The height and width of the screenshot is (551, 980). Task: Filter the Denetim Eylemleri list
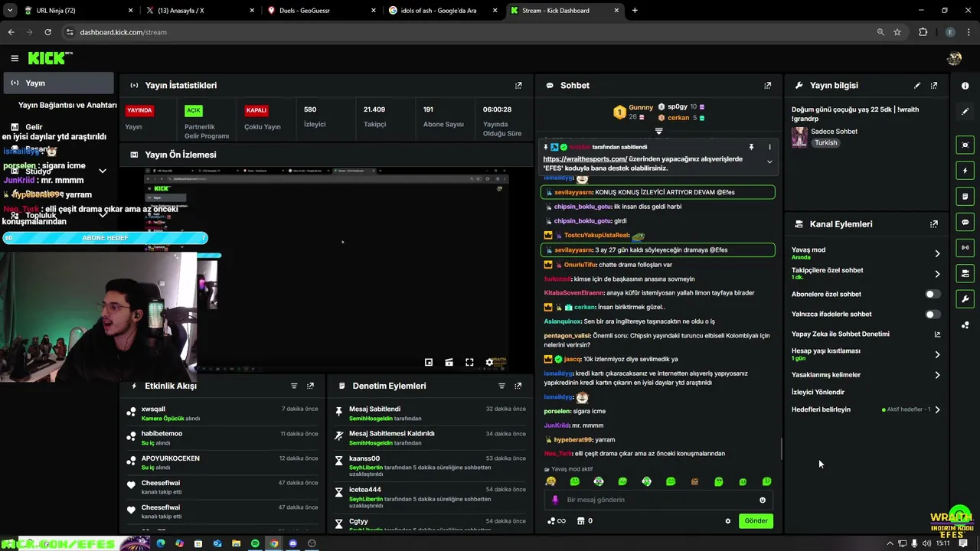[x=502, y=386]
